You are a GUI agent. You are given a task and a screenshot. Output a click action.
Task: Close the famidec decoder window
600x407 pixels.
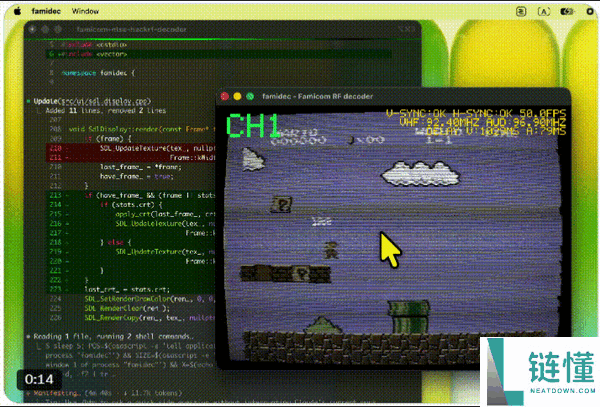[225, 96]
